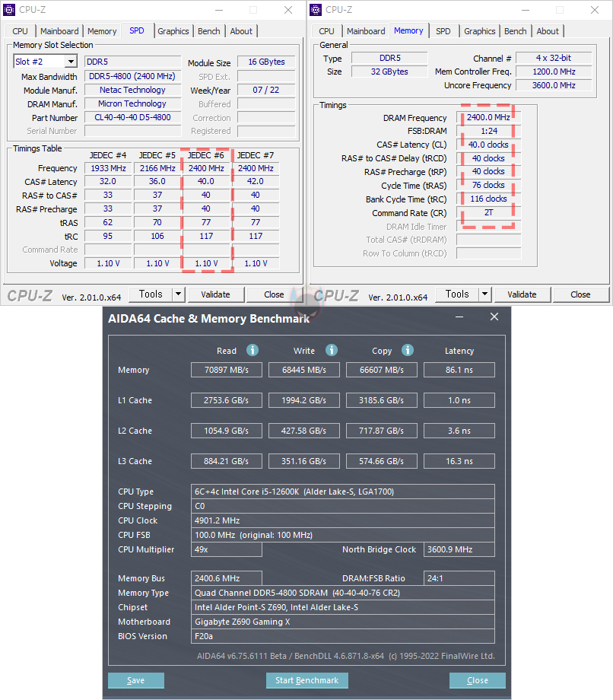This screenshot has height=700, width=613.
Task: Open About tab in right CPU-Z
Action: tap(548, 31)
